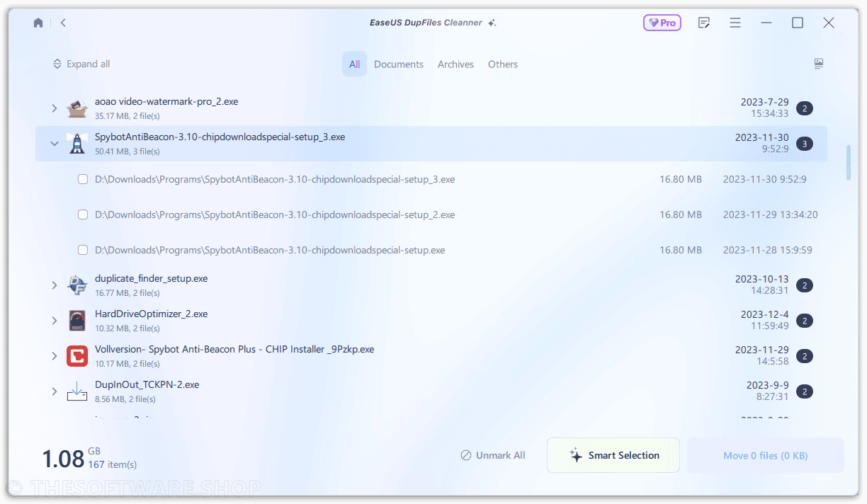This screenshot has height=504, width=867.
Task: Click the vertical scrollbar thumb
Action: coord(848,164)
